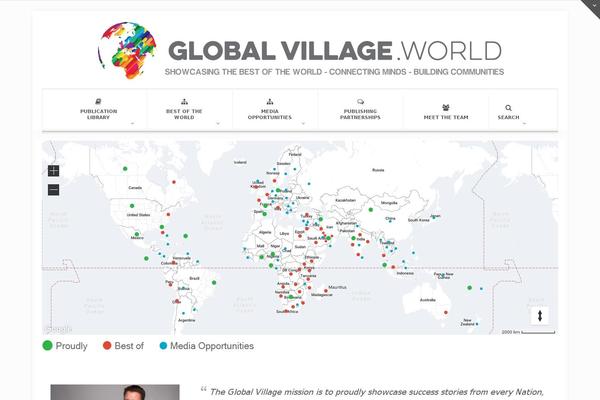Click the people icon above Meet the Team
This screenshot has width=600, height=400.
point(446,108)
